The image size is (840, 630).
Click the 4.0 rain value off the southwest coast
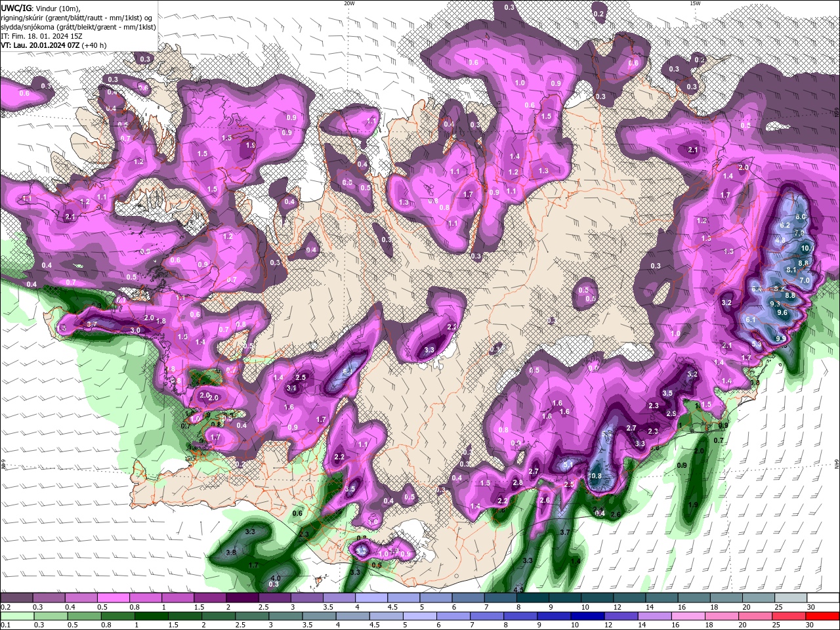coord(276,578)
